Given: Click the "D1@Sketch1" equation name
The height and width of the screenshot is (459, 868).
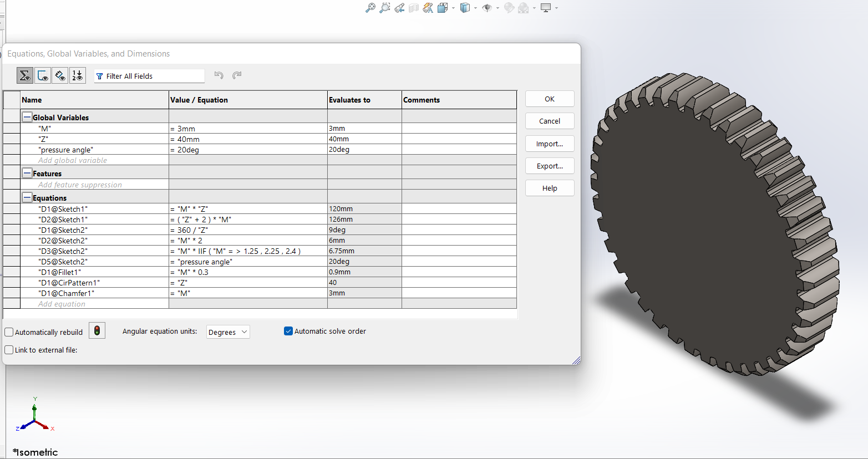Looking at the screenshot, I should (x=63, y=209).
